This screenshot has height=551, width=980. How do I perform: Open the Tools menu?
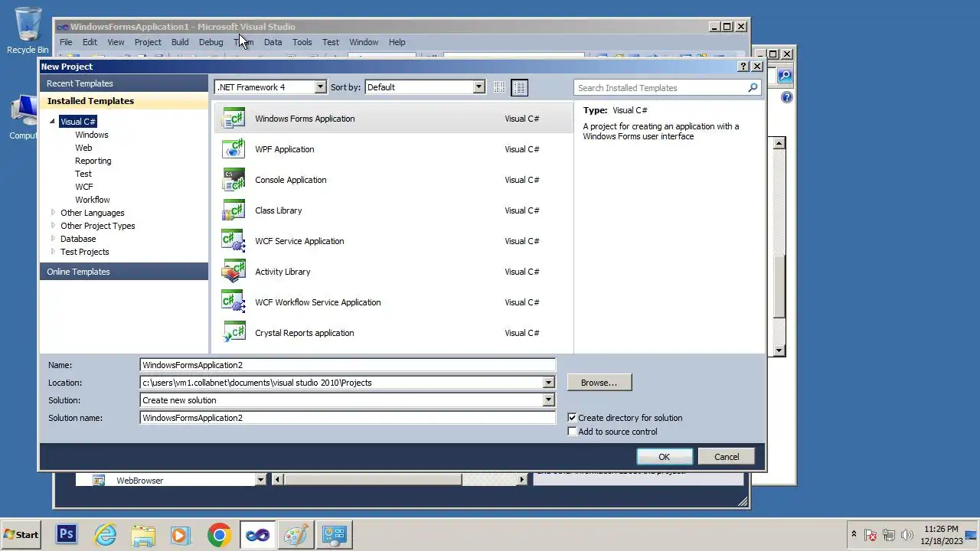click(x=302, y=42)
